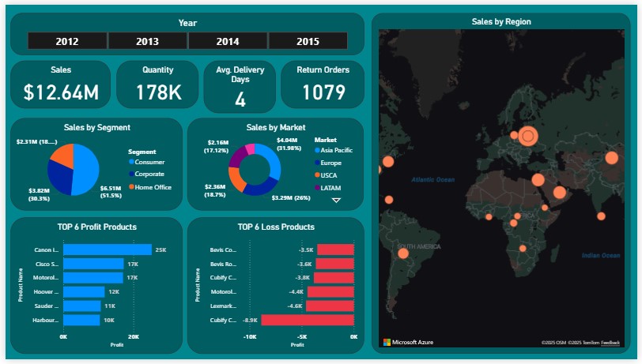Click the Sales $12.64M card

click(x=61, y=84)
